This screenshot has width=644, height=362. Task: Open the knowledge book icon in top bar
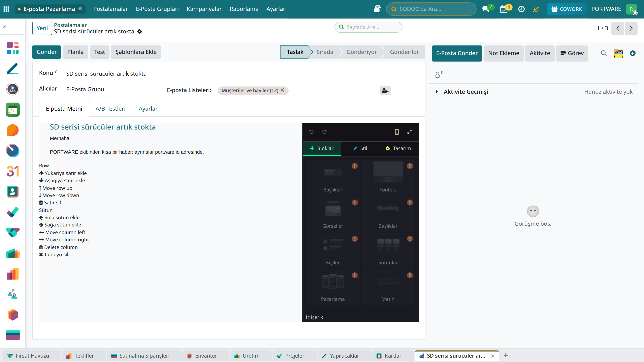(x=377, y=9)
